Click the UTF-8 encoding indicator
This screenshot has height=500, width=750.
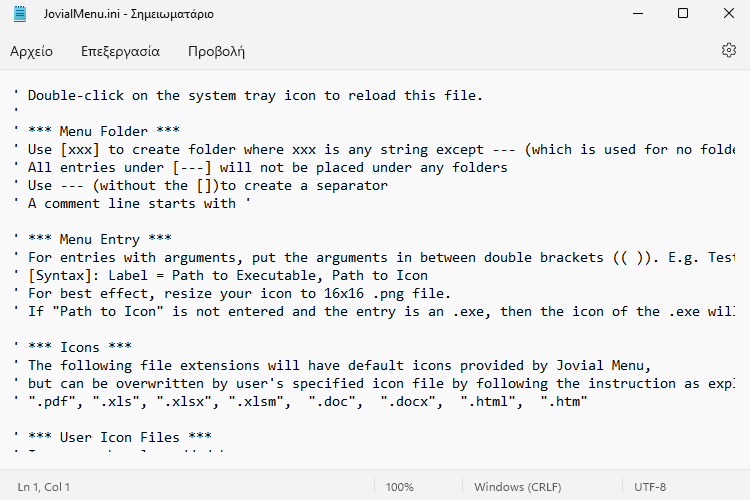click(x=650, y=487)
